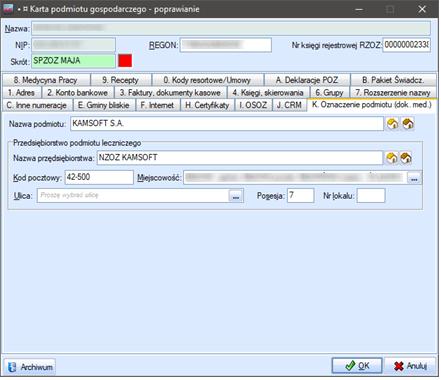The height and width of the screenshot is (380, 441).
Task: Select I. OSOZ tab
Action: point(253,105)
